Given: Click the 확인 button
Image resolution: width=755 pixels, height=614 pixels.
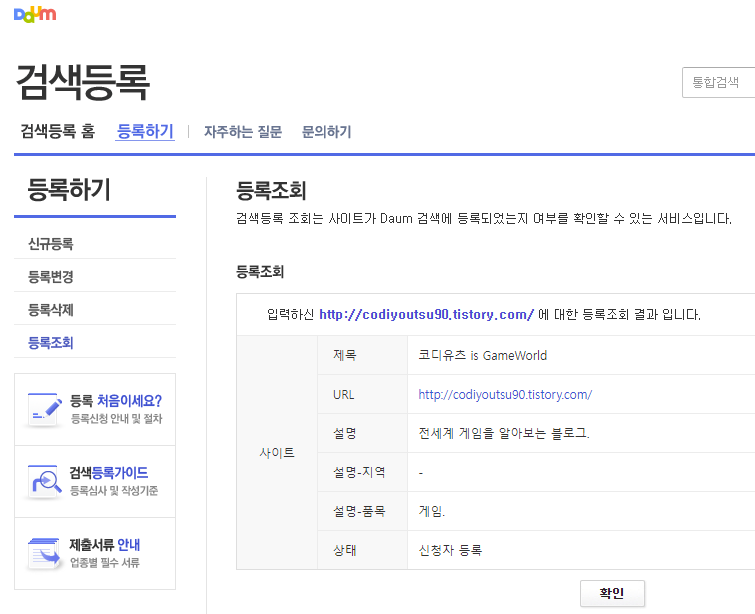Looking at the screenshot, I should coord(612,593).
